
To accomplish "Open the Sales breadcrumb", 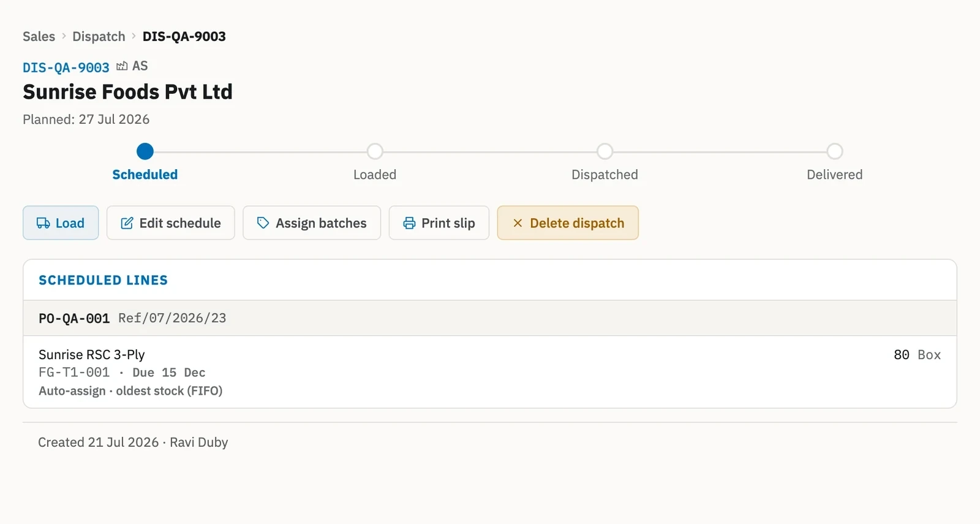I will 39,36.
